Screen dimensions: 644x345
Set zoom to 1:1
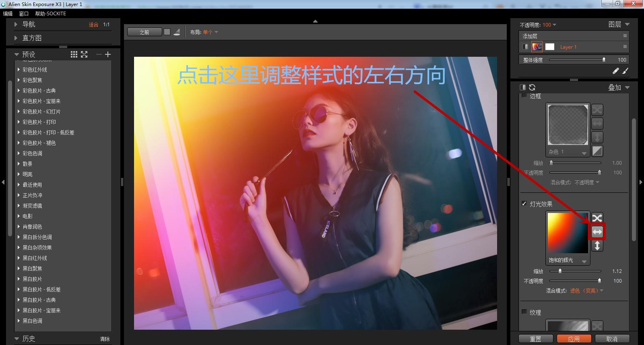point(106,25)
